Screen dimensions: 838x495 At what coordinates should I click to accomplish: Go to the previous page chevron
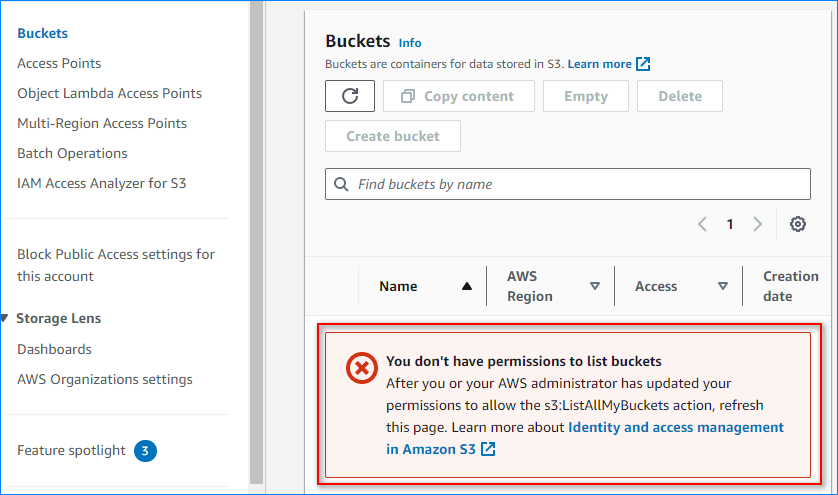[702, 224]
